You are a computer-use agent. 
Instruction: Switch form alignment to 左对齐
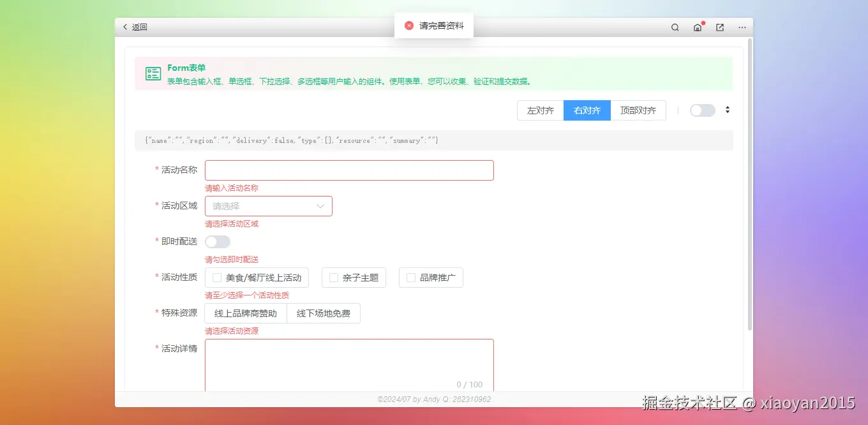tap(539, 110)
